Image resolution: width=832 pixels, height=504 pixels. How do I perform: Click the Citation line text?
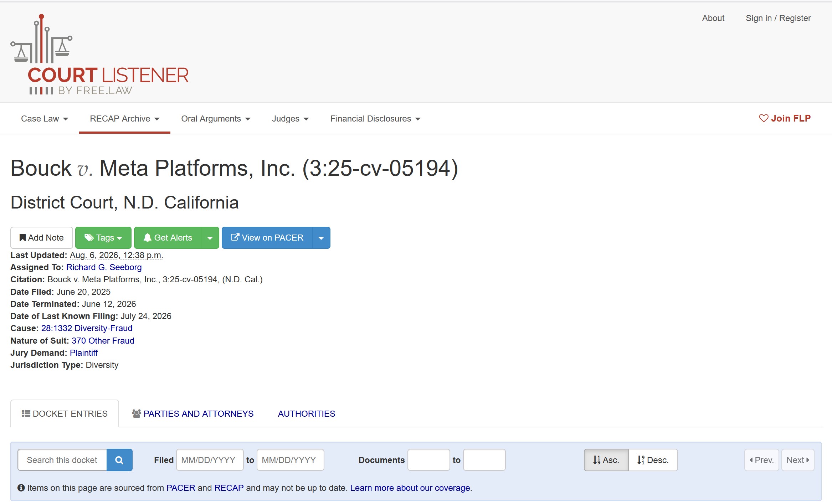click(x=137, y=279)
